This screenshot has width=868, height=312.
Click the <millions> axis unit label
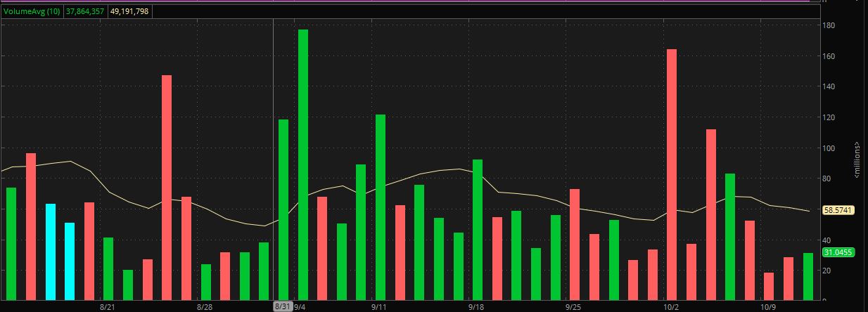pos(859,159)
